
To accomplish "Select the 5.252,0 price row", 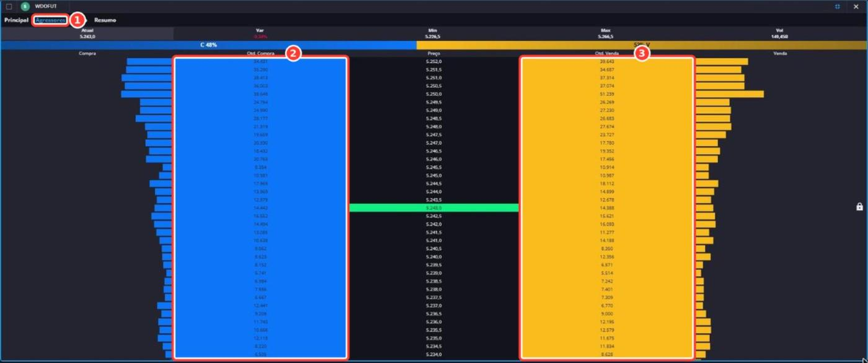I will coord(434,61).
